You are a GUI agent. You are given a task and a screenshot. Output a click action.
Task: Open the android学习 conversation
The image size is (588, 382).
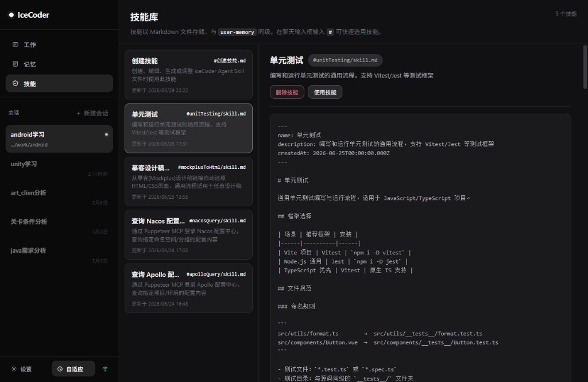[x=59, y=139]
